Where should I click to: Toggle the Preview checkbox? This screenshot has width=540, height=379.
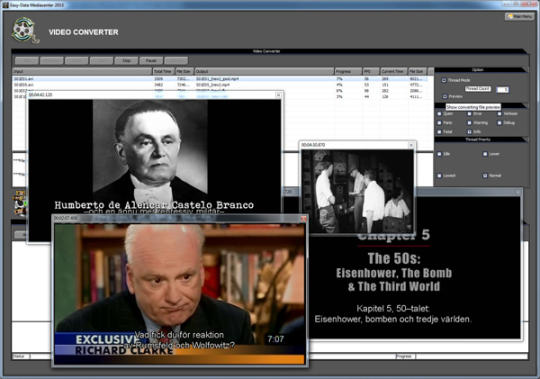[x=445, y=96]
